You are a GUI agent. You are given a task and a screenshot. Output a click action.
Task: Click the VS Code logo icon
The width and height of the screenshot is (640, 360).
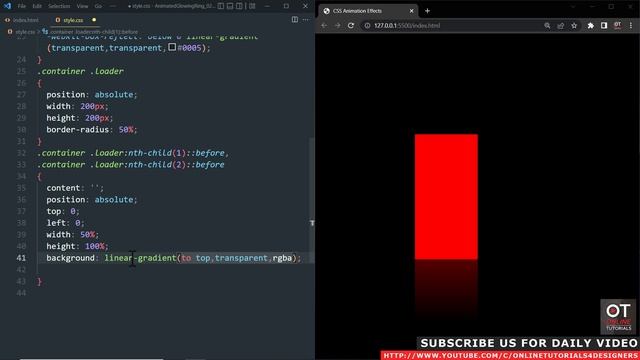point(7,6)
